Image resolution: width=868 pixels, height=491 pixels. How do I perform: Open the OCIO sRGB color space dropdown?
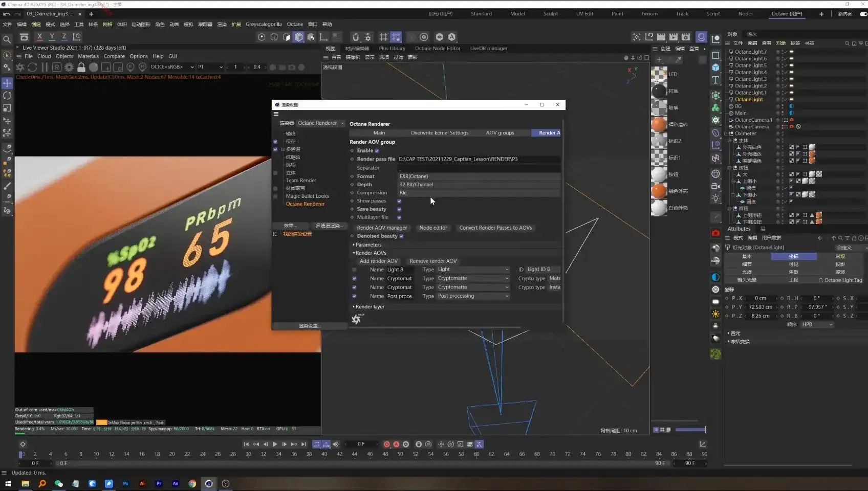(172, 67)
